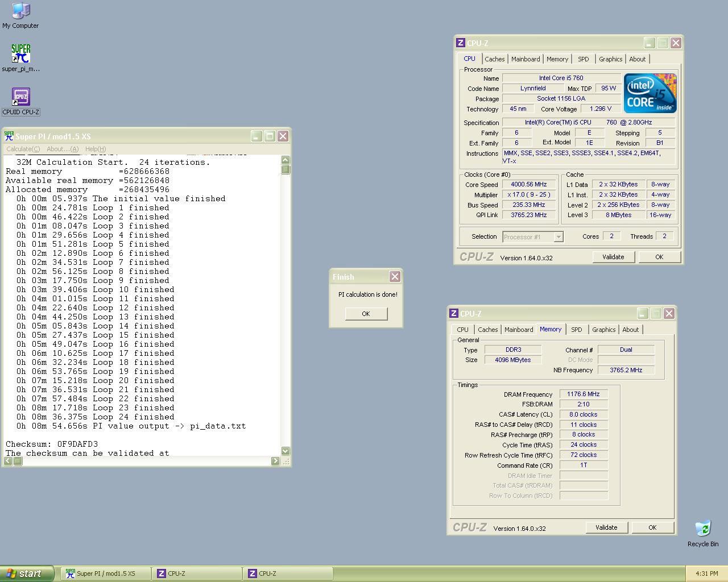The height and width of the screenshot is (582, 728).
Task: Switch to SPD tab in top CPU-Z
Action: [x=584, y=59]
